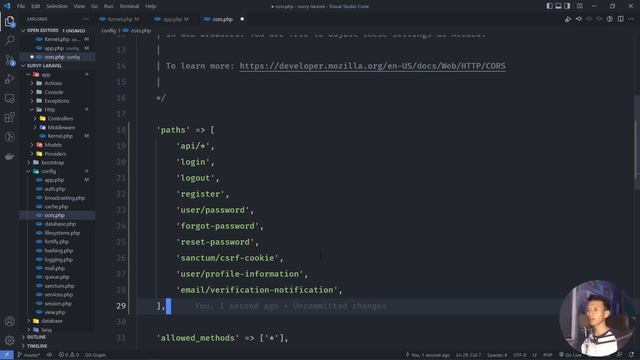Open the Manage gear menu
This screenshot has height=360, width=640.
point(9,340)
